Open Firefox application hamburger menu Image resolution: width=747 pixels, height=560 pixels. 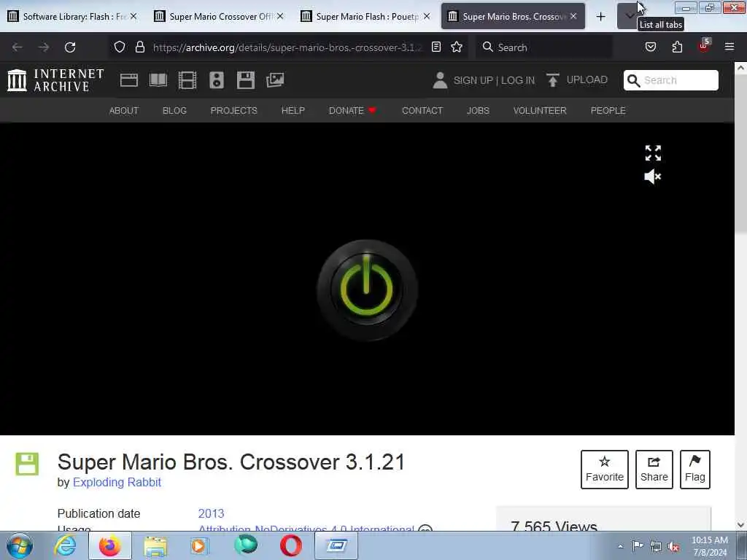pyautogui.click(x=729, y=47)
